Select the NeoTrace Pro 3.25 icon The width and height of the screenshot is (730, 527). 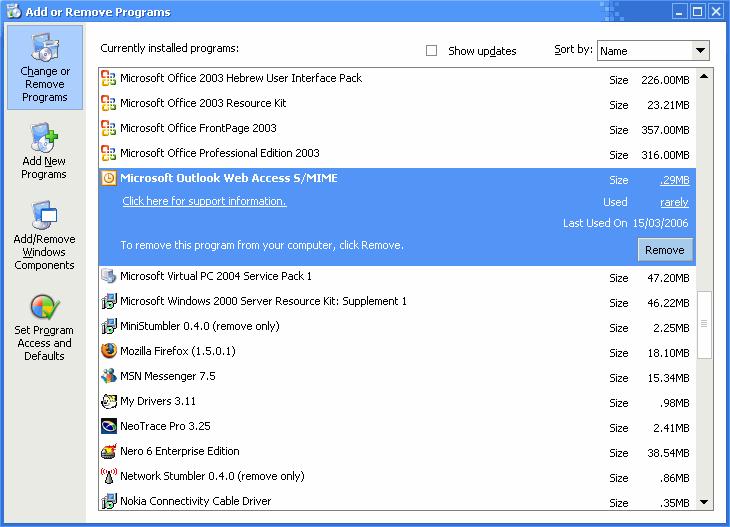[x=109, y=426]
